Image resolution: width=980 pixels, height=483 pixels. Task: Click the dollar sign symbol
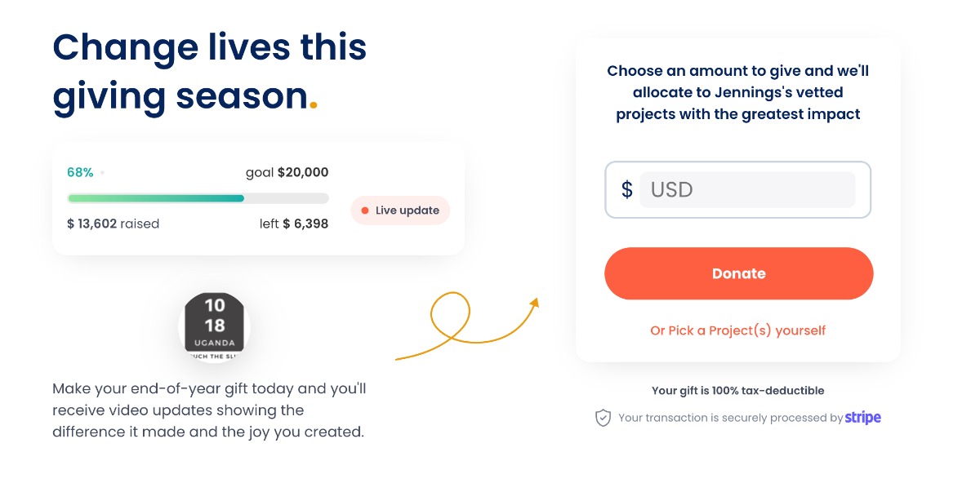[x=626, y=190]
